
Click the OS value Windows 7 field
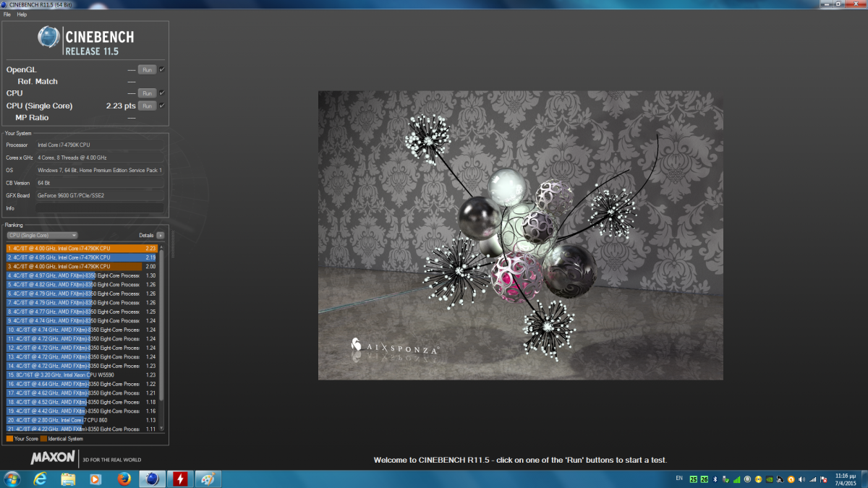[x=100, y=170]
